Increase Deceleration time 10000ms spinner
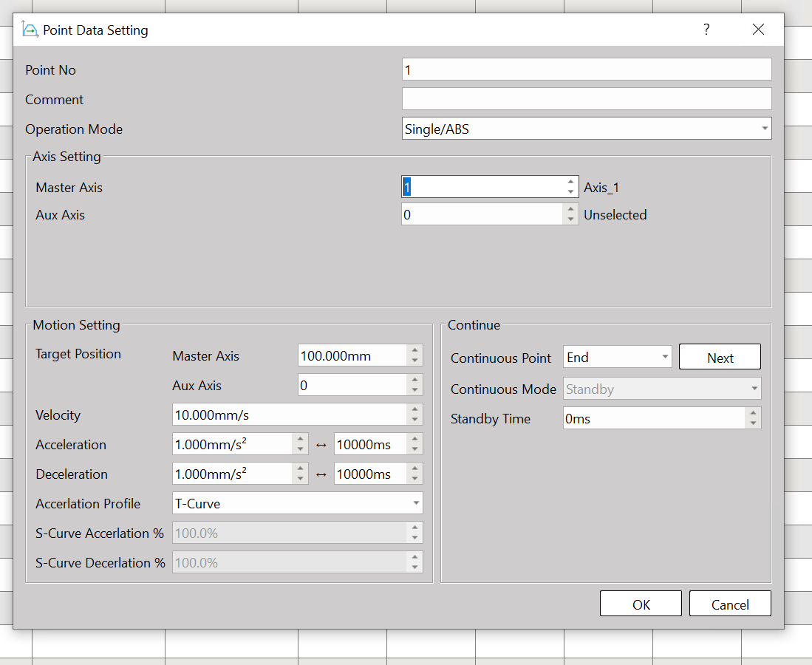 414,468
